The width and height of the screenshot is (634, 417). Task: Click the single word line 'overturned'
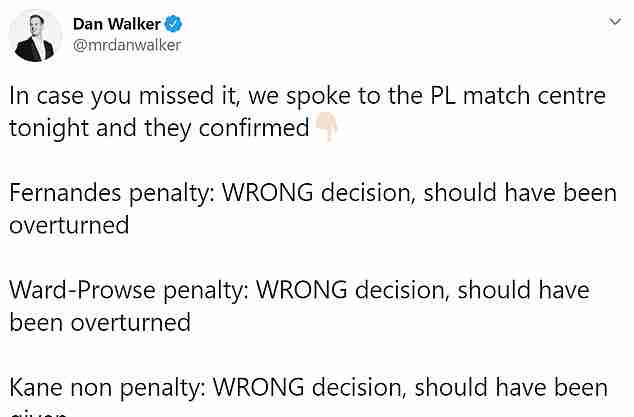[69, 225]
